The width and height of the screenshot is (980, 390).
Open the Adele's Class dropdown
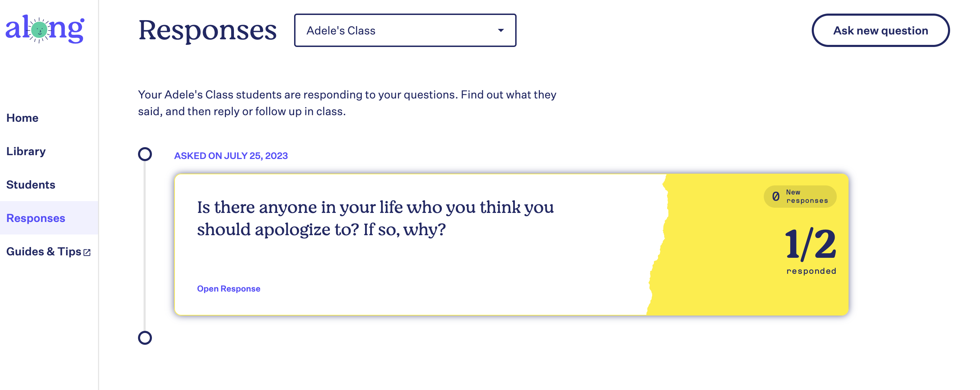click(x=405, y=31)
